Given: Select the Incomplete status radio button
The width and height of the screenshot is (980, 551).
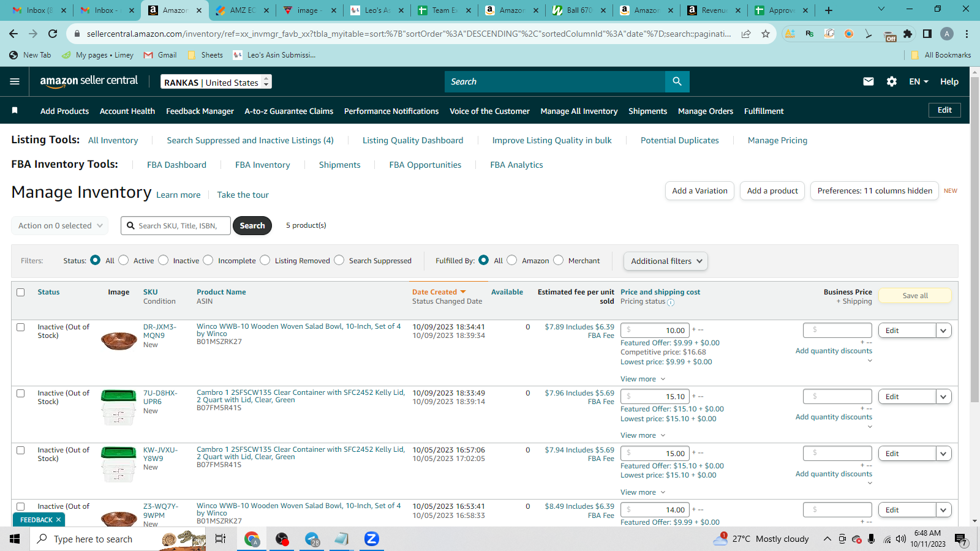Looking at the screenshot, I should (208, 260).
